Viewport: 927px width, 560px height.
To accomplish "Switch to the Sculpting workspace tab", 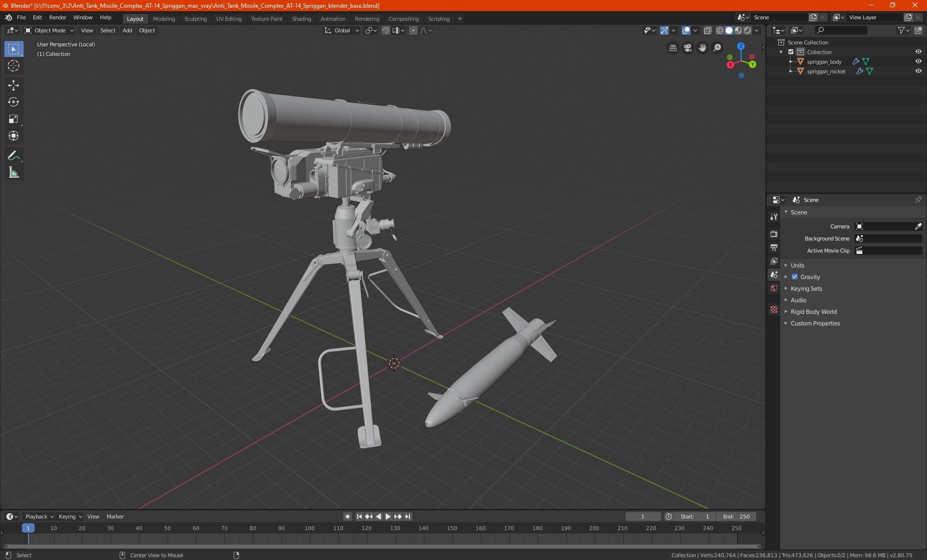I will [x=195, y=19].
